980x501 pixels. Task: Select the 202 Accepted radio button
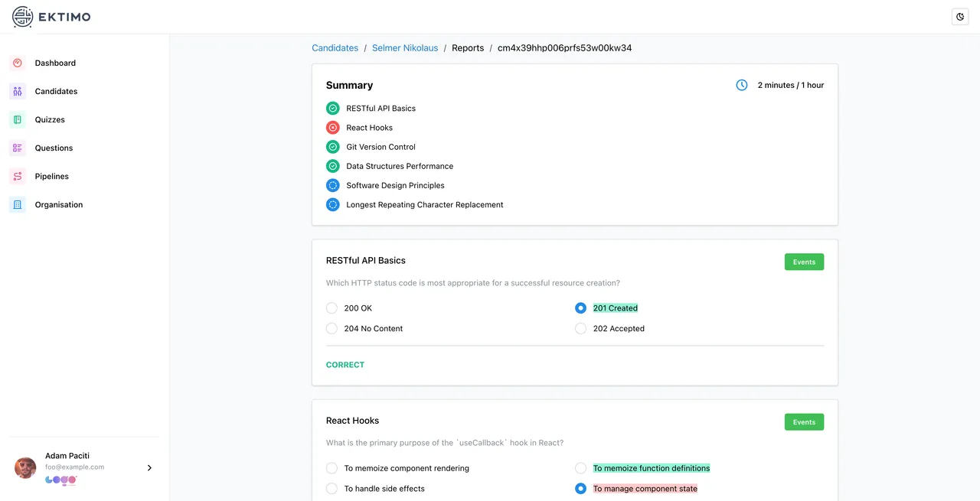580,329
